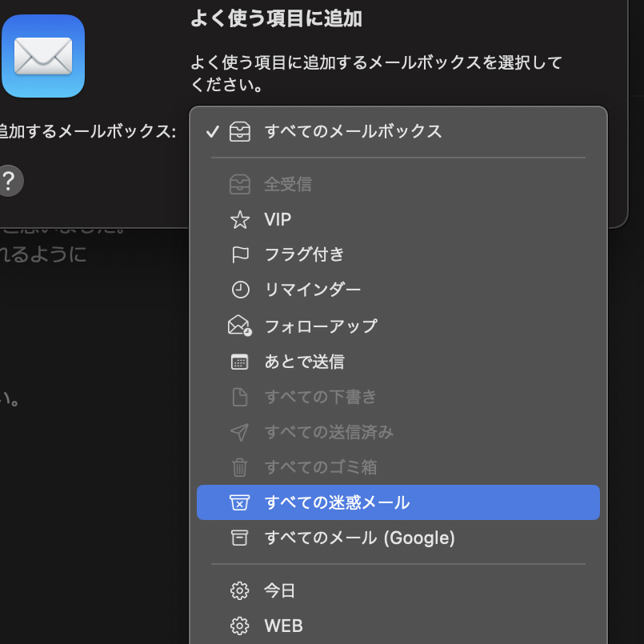Screen dimensions: 644x644
Task: Click the clock icon for リマインダー
Action: (x=239, y=290)
